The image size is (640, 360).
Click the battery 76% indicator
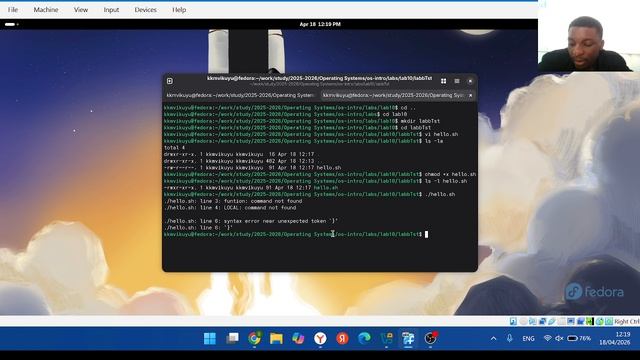point(579,338)
